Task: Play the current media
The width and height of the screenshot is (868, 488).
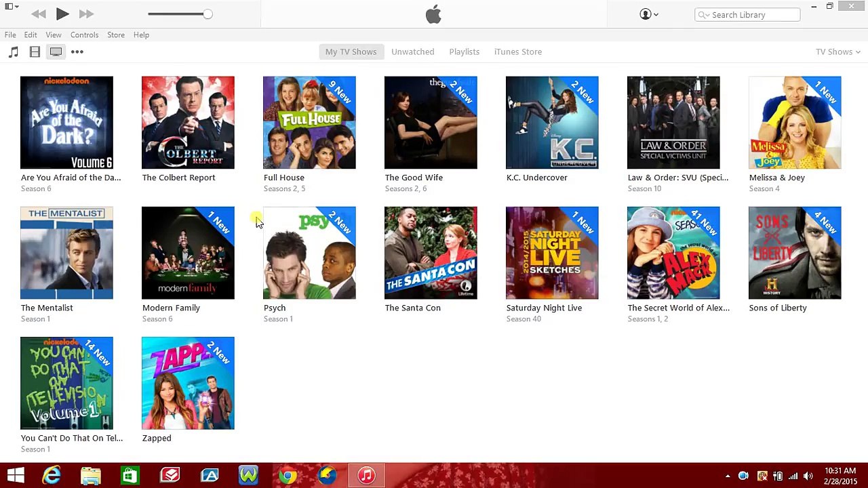Action: coord(62,14)
